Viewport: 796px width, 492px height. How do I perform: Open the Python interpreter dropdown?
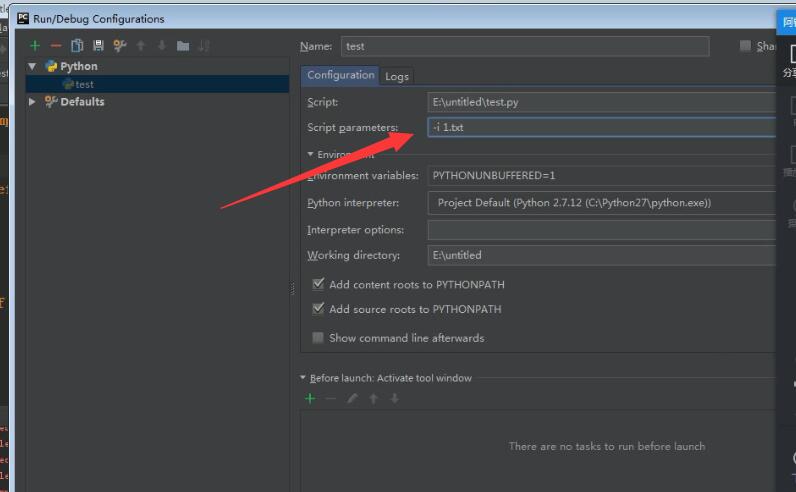pos(602,203)
